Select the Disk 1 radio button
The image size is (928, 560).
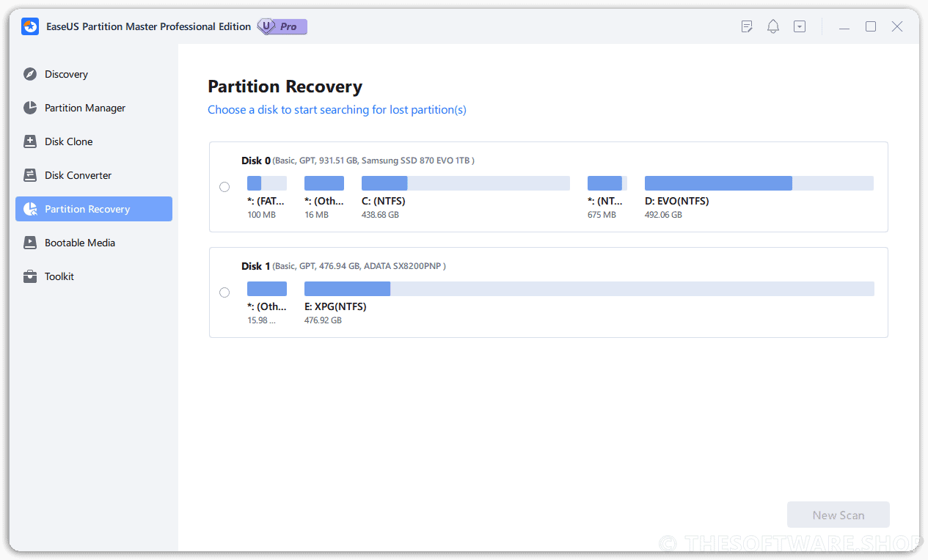click(224, 292)
